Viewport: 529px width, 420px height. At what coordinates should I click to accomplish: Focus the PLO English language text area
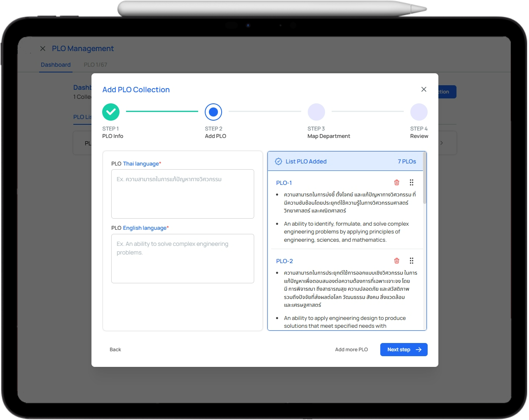pos(183,259)
